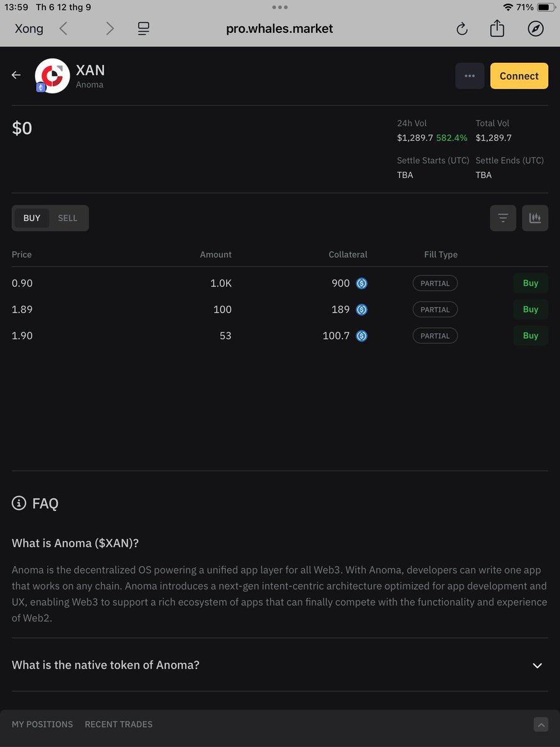Click PARTIAL badge in the 0.90 row
Viewport: 560px width, 747px height.
tap(435, 283)
